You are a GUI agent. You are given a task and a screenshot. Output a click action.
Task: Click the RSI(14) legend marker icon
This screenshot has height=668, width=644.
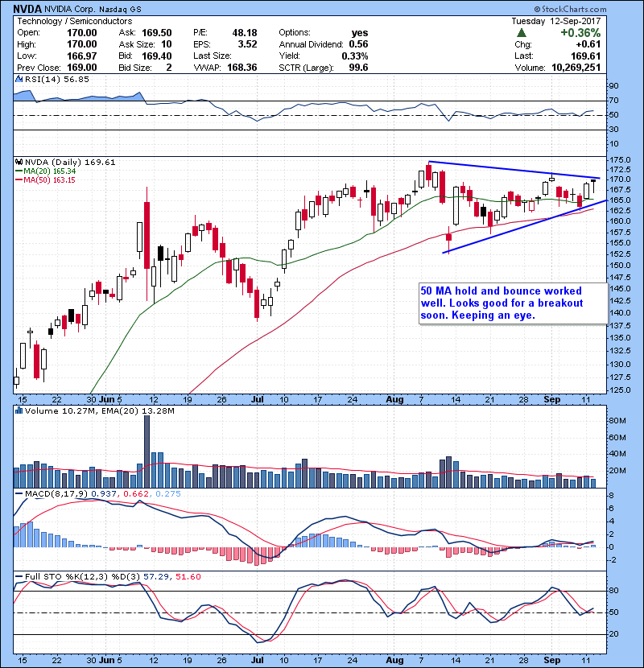pyautogui.click(x=18, y=80)
